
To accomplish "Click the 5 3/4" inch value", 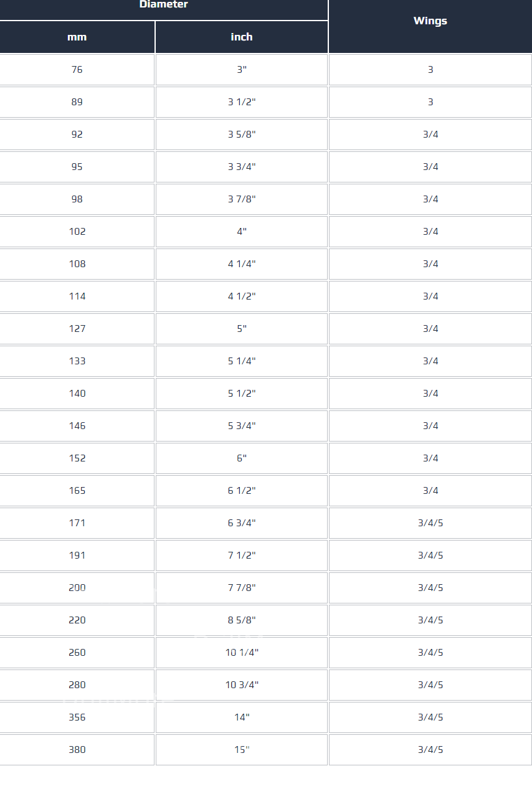I will click(242, 426).
